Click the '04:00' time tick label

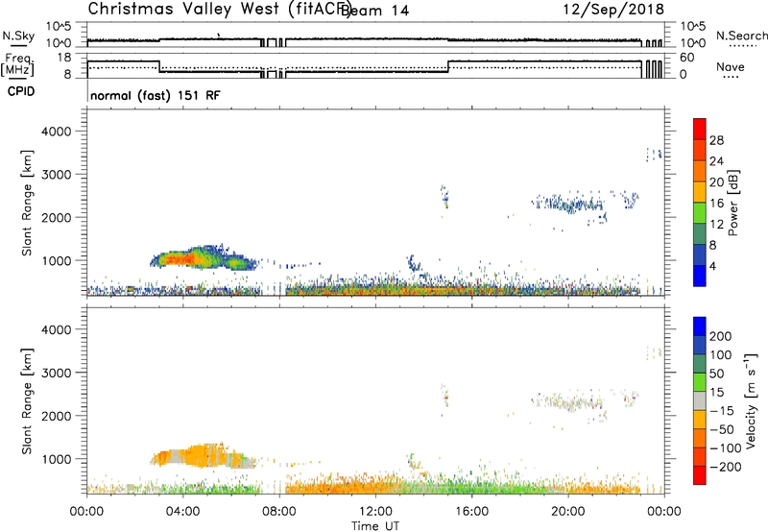(x=183, y=512)
